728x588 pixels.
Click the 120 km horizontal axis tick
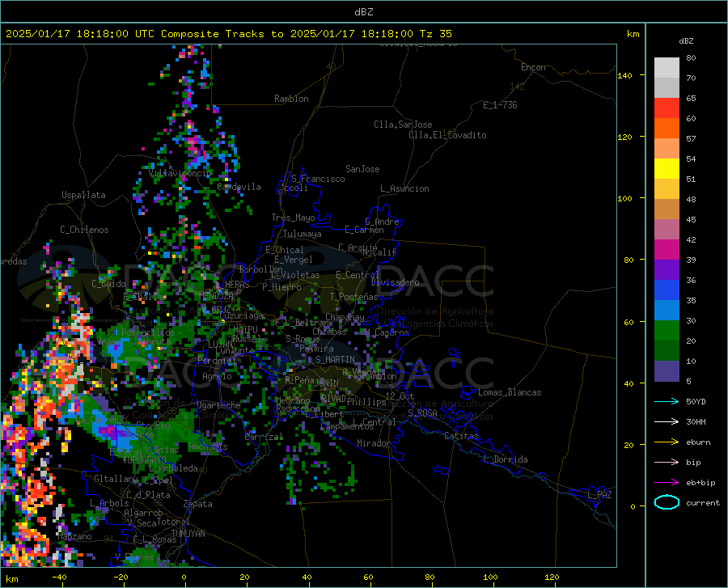tap(552, 577)
